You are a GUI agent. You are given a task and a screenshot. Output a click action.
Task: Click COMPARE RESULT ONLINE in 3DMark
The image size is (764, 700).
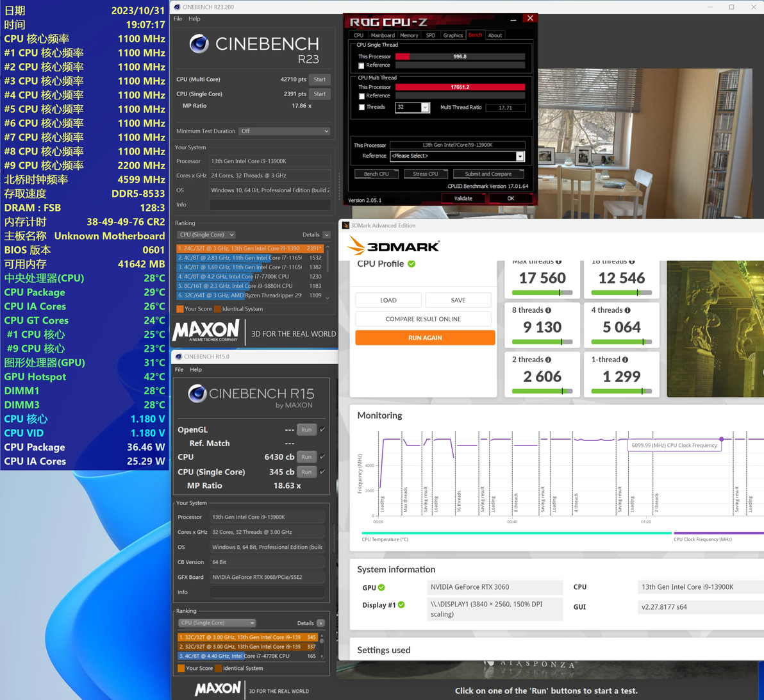coord(423,319)
